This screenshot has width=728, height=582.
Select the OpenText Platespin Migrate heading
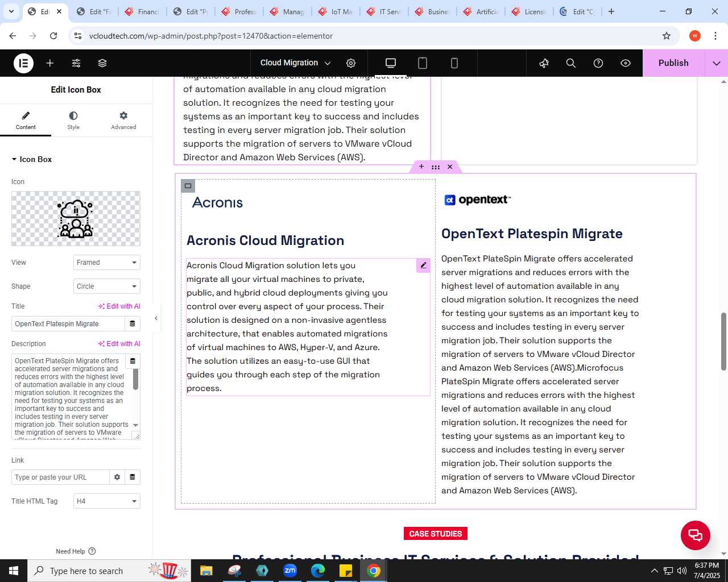[532, 234]
